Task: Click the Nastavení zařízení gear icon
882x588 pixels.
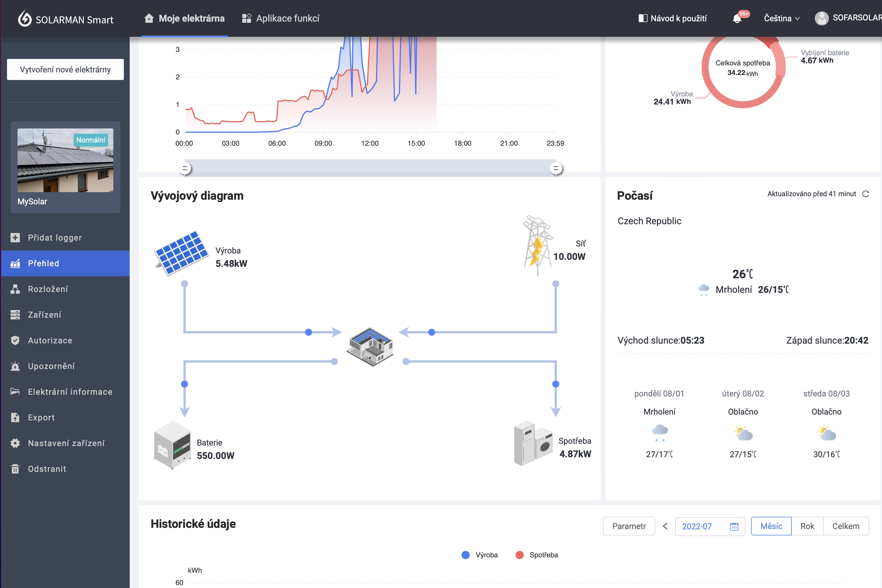Action: [15, 443]
